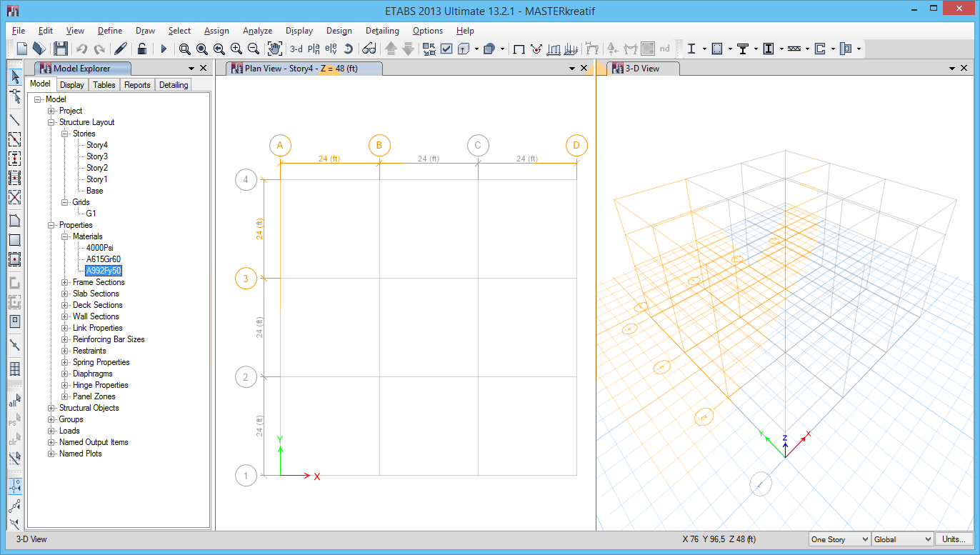The image size is (980, 555).
Task: Click the Zoom Out minus magnifier
Action: (253, 49)
